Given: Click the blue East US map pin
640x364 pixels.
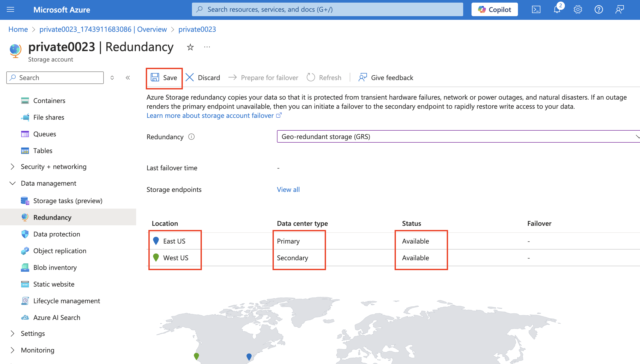Looking at the screenshot, I should (x=249, y=357).
